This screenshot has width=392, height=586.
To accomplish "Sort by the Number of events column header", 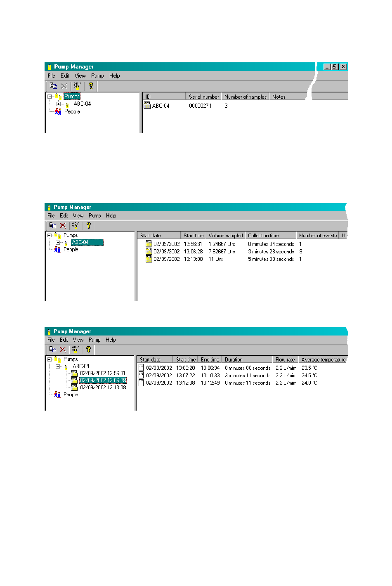I will coord(318,236).
